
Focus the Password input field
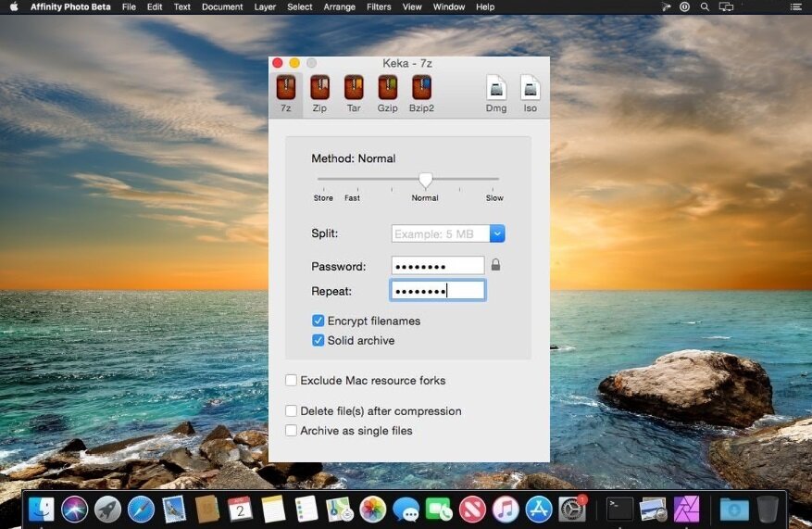point(438,266)
